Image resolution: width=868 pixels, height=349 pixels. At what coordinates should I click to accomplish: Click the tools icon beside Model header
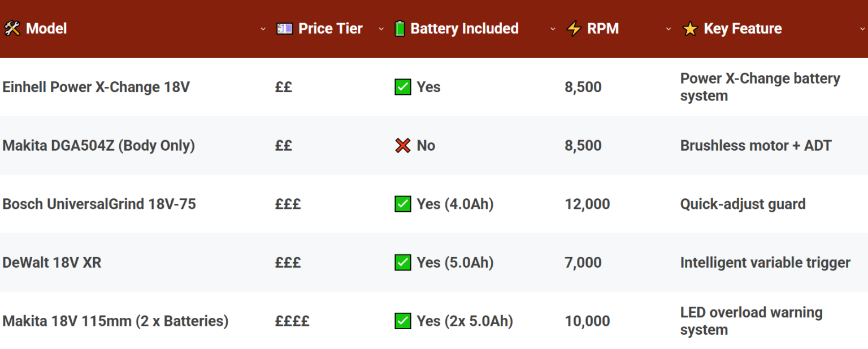(12, 29)
